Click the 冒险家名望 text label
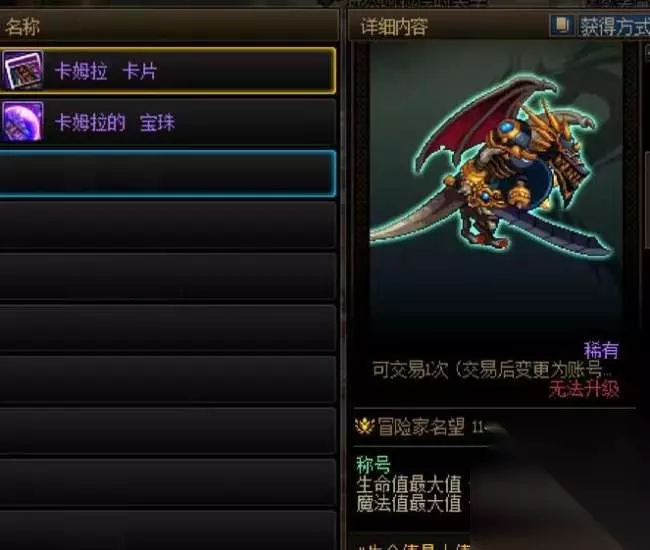The height and width of the screenshot is (550, 650). (x=421, y=427)
